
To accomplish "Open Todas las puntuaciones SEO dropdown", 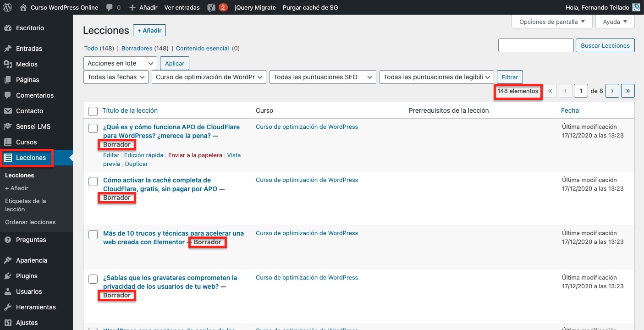I will pos(323,77).
